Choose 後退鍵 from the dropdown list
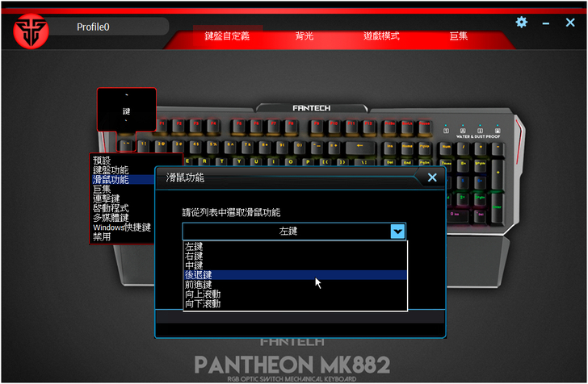Viewport: 588px width, 384px height. (x=199, y=275)
